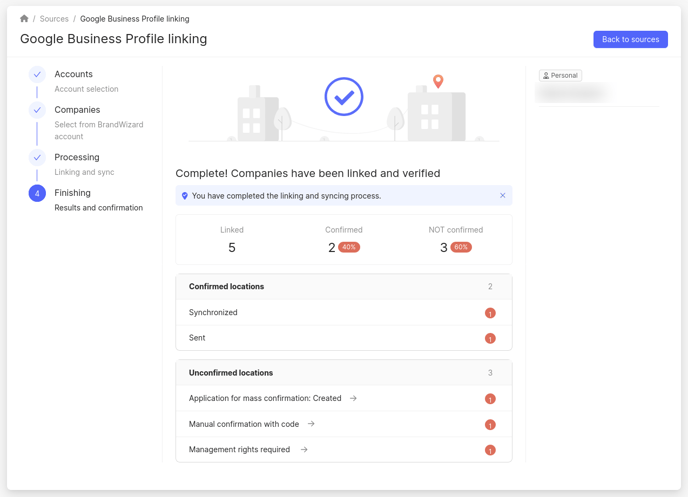This screenshot has height=497, width=688.
Task: Click the Synchronized count badge
Action: coord(490,313)
